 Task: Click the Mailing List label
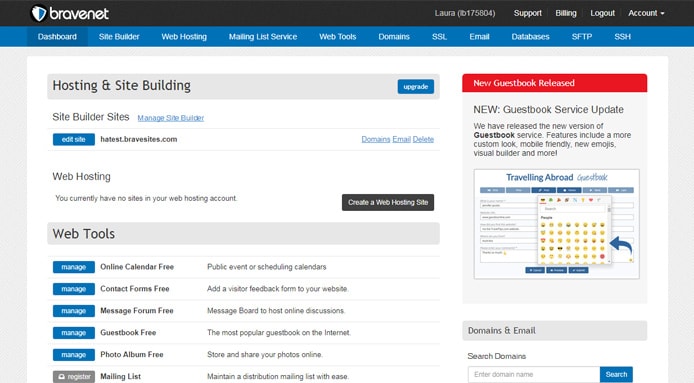(120, 376)
